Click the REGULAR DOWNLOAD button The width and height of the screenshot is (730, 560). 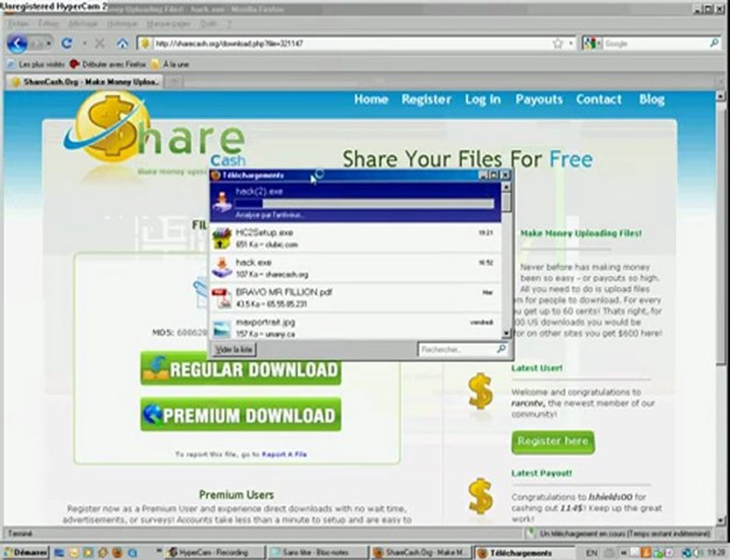pos(241,369)
